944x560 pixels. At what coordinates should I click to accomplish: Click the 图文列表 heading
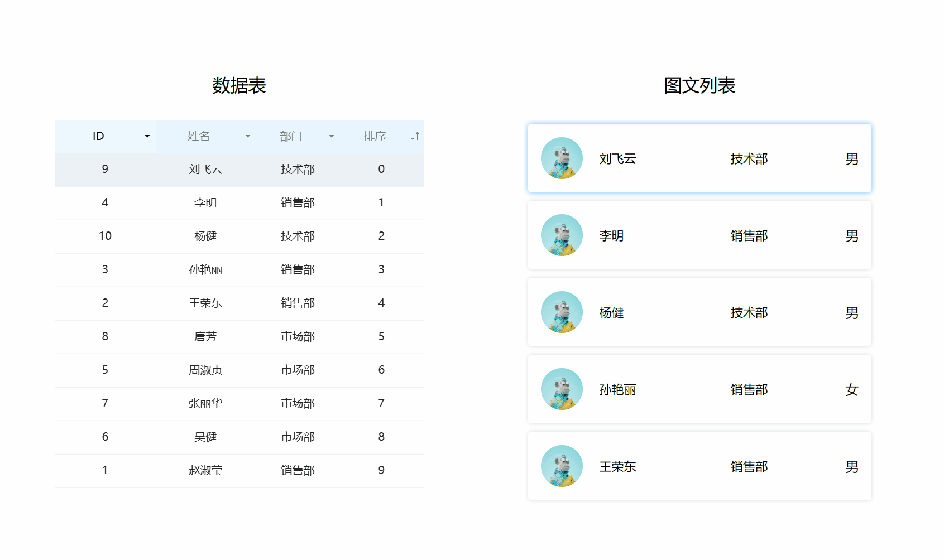point(699,86)
